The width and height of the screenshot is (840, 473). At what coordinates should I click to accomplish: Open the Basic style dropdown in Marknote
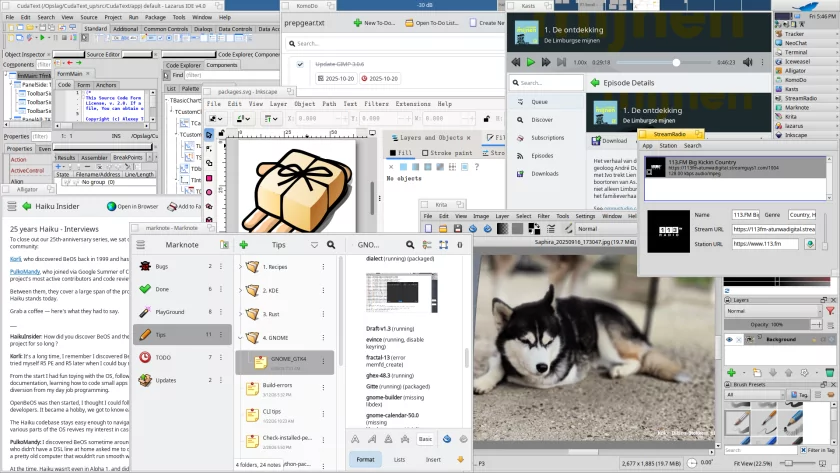425,439
